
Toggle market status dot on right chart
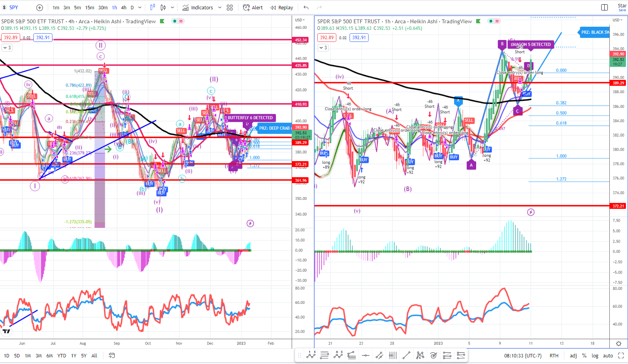click(x=491, y=21)
